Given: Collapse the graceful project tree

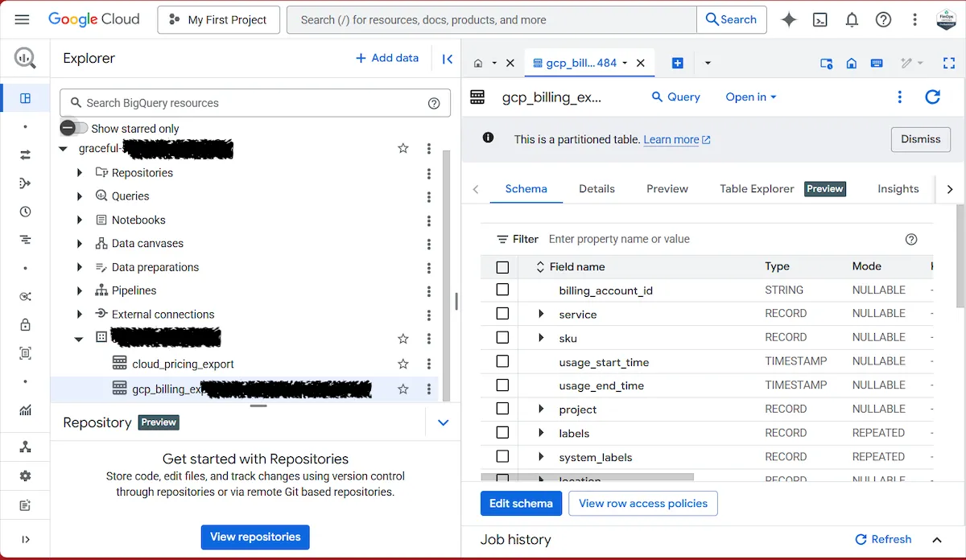Looking at the screenshot, I should tap(63, 149).
